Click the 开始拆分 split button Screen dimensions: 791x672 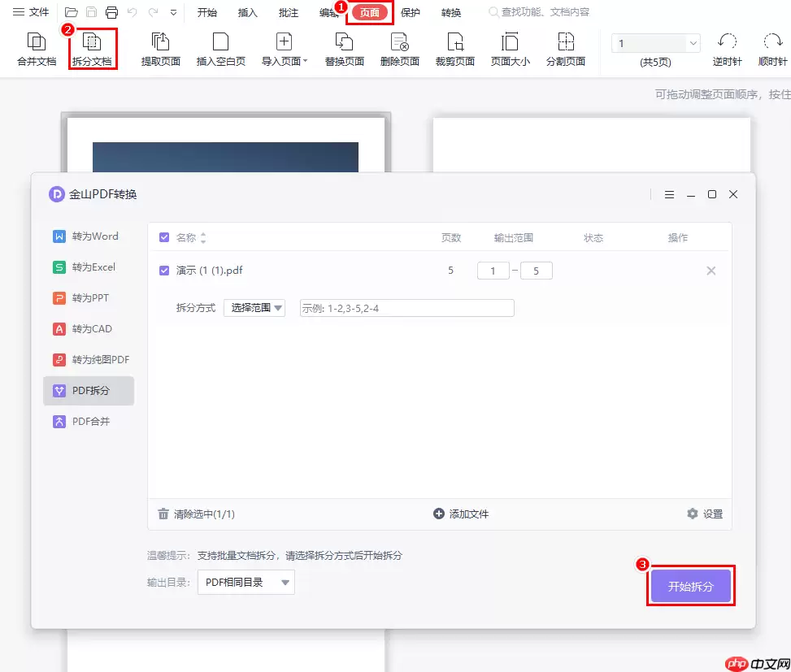coord(690,585)
